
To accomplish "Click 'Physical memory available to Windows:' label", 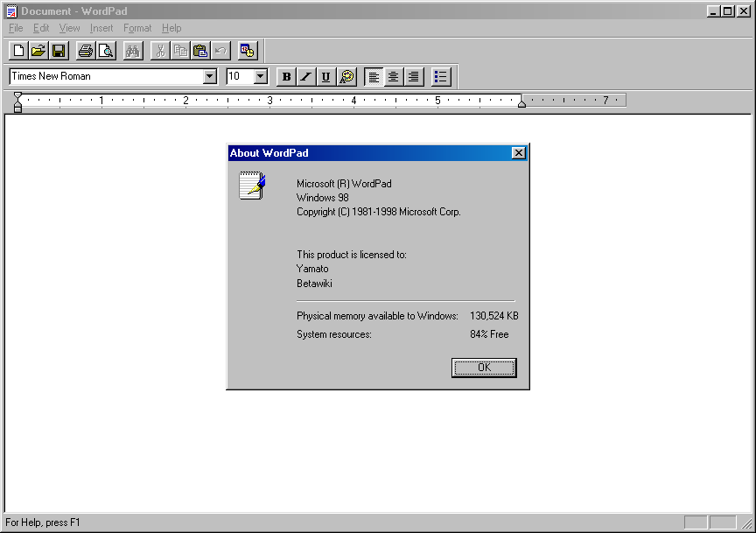I will (x=377, y=316).
